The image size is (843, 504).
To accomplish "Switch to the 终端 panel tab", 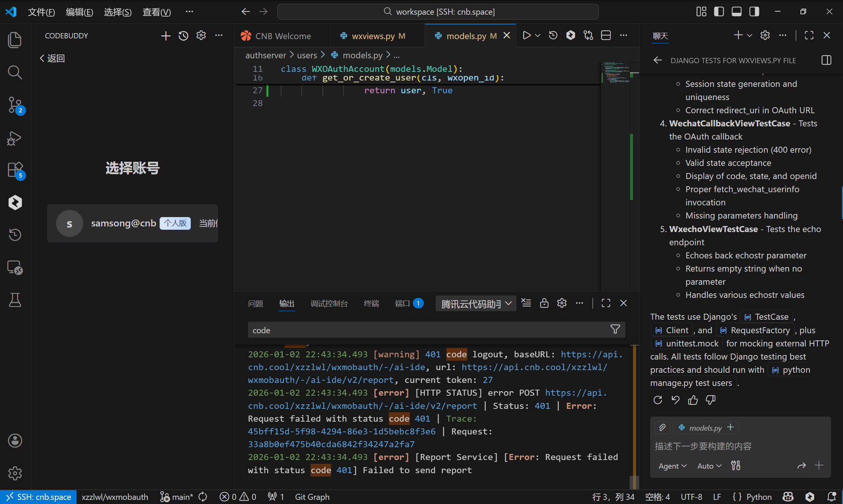I will point(371,304).
